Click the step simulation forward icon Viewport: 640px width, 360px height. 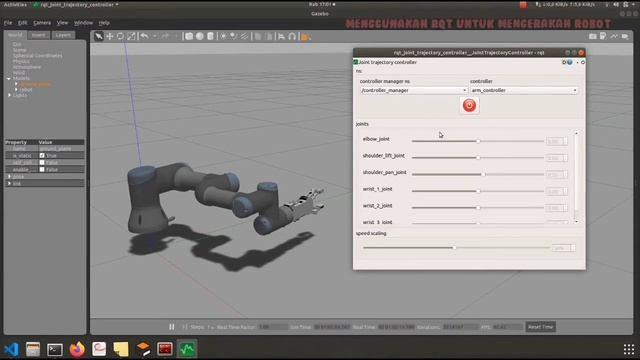coord(185,327)
